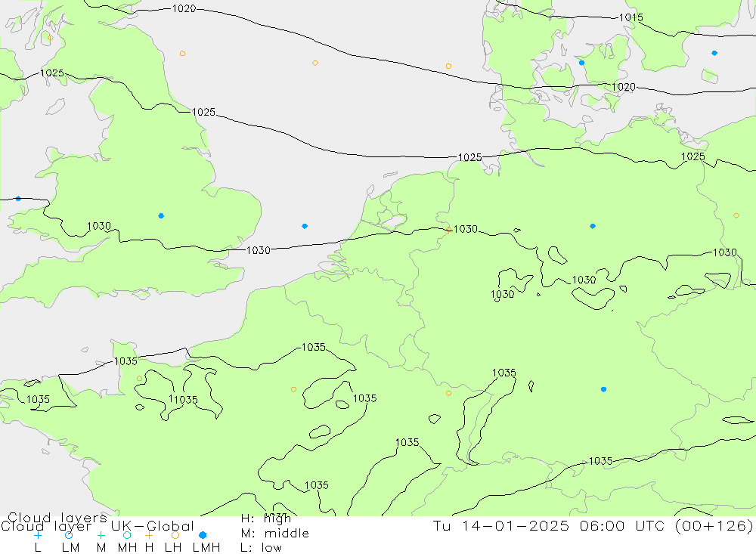The width and height of the screenshot is (756, 554).
Task: Select the blue LMH marker over central England
Action: [161, 216]
